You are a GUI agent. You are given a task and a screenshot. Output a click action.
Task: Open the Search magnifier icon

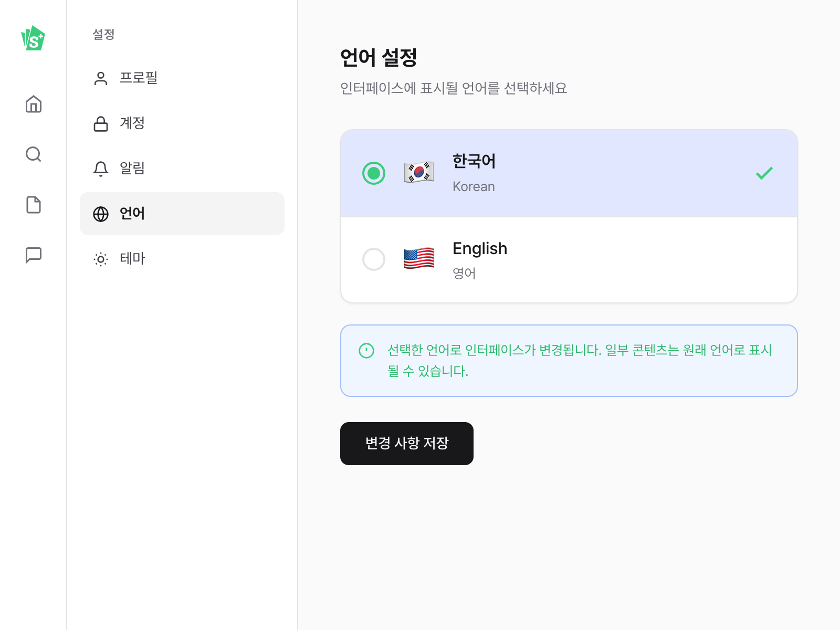point(34,154)
